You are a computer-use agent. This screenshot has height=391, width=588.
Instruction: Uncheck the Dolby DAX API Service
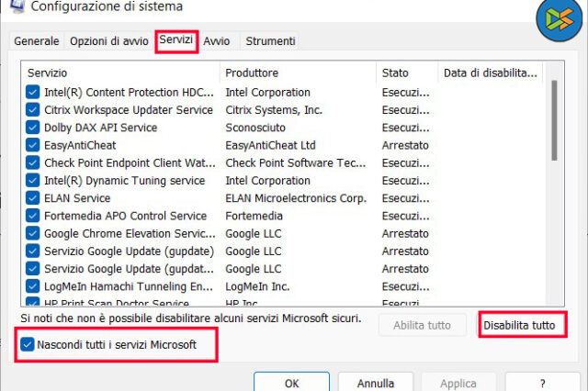point(33,128)
